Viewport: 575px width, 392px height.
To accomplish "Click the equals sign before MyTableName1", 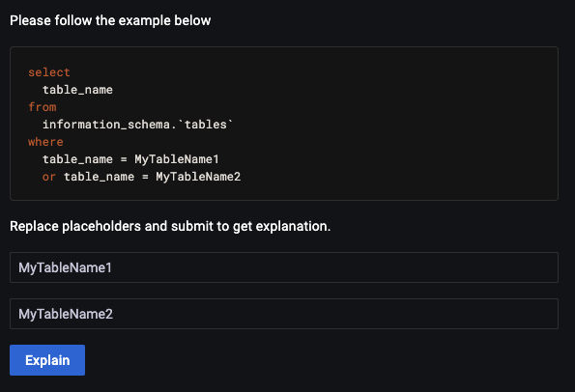I will [x=124, y=159].
